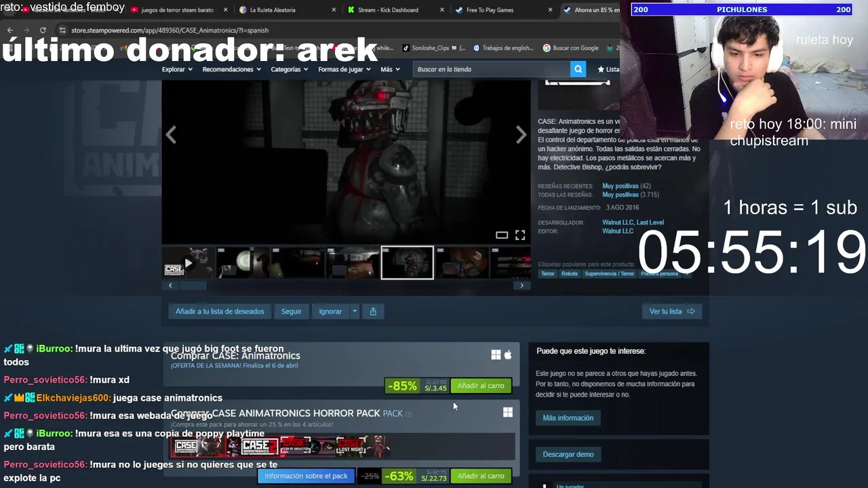This screenshot has width=868, height=488.
Task: Select the highlighted animatronic screenshot thumbnail
Action: click(x=407, y=263)
